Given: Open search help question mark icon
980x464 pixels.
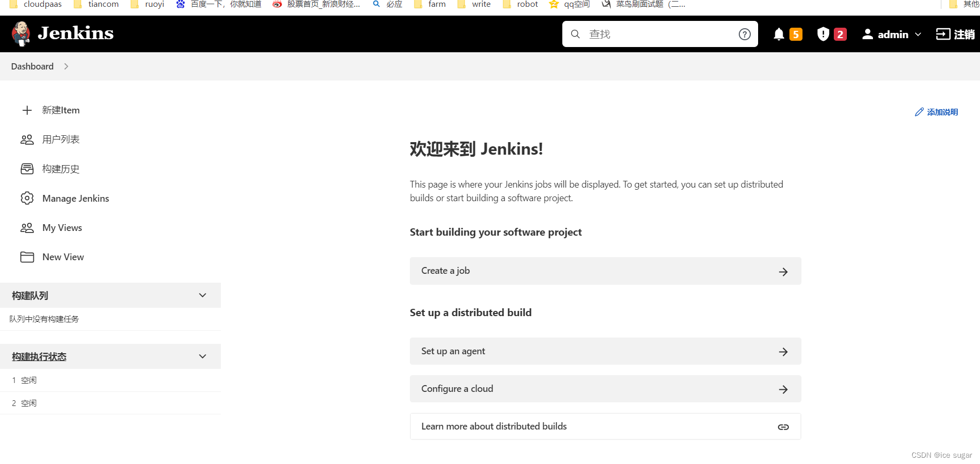Looking at the screenshot, I should (745, 34).
